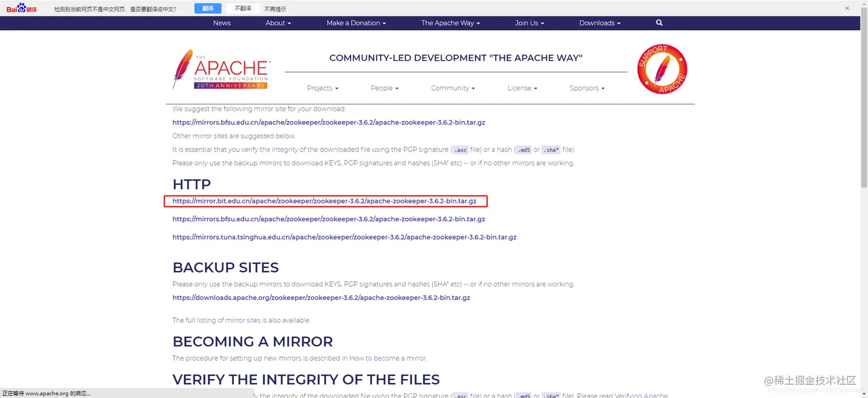Screen dimensions: 868x398
Task: Open the verify the integrity link
Action: point(269,150)
